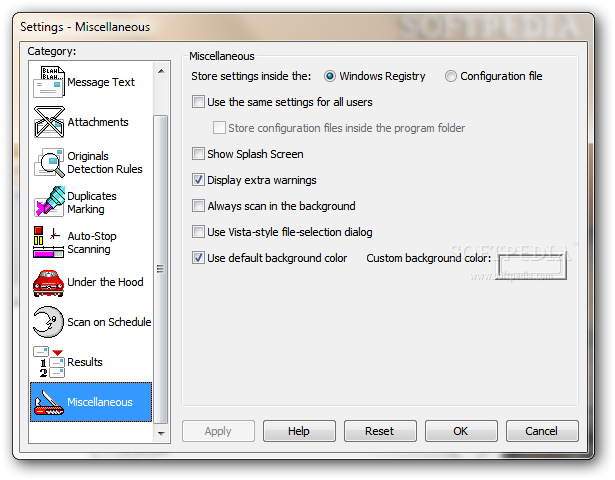This screenshot has width=615, height=480.
Task: Click the category list scrollbar thumb
Action: click(x=161, y=269)
